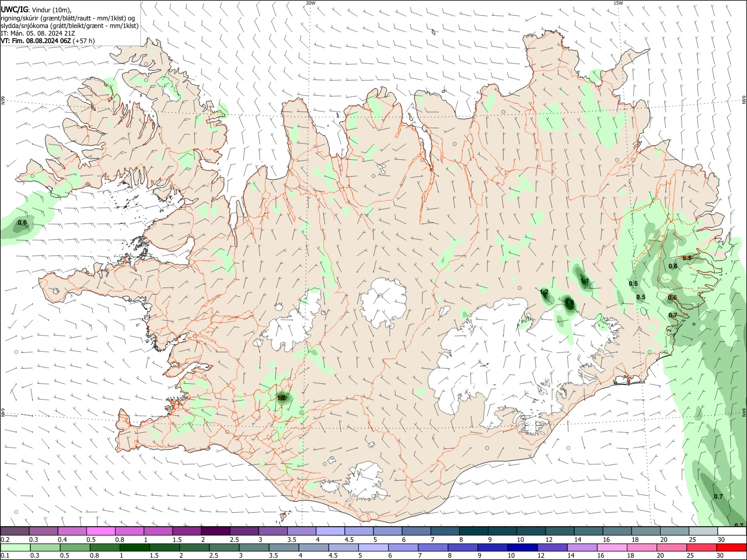Click the upper legend swatch between 14 and 16
Viewport: 747px width, 560px height.
tap(589, 531)
